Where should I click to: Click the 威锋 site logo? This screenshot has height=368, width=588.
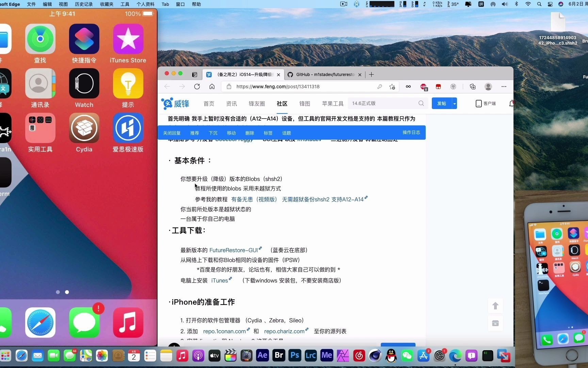tap(175, 104)
